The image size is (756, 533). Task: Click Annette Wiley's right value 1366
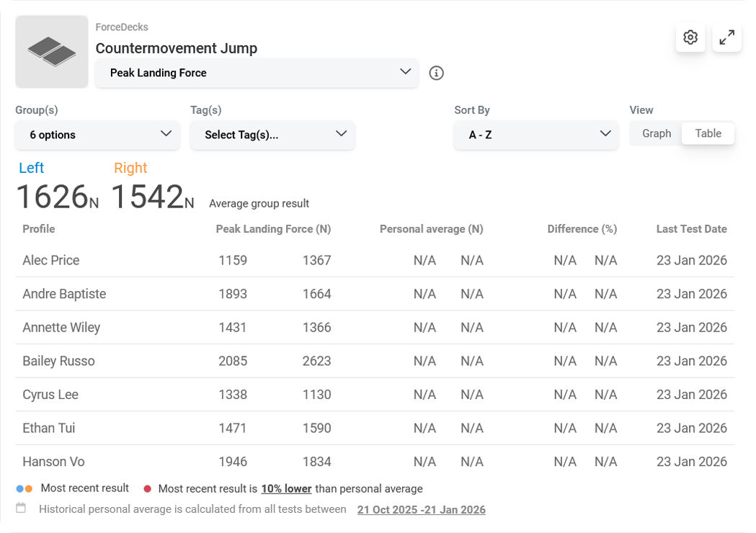[317, 328]
